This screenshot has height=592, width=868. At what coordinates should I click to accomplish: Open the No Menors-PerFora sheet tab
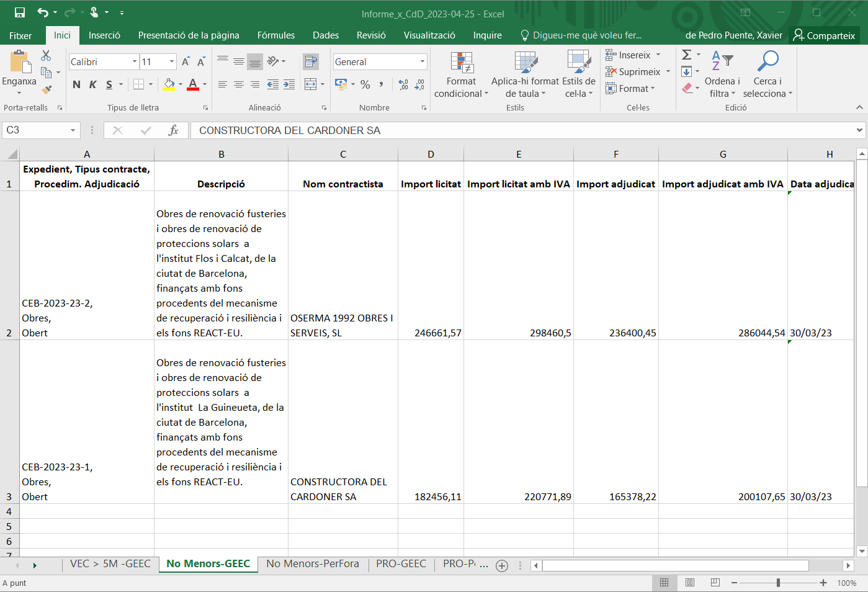coord(313,563)
